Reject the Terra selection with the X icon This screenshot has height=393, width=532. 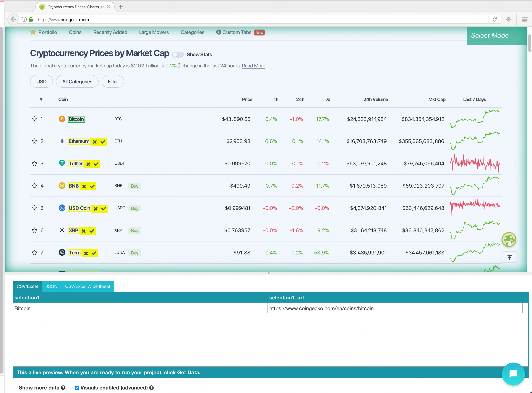[86, 253]
